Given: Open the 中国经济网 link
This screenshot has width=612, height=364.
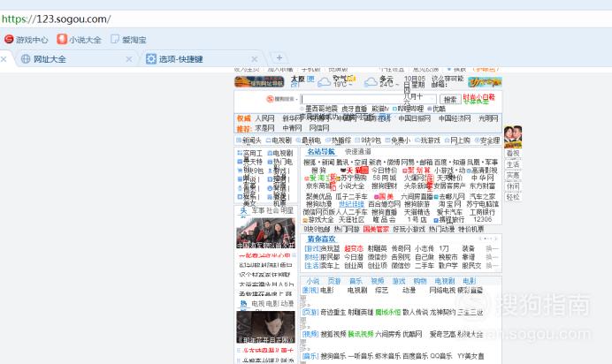Looking at the screenshot, I should click(455, 118).
